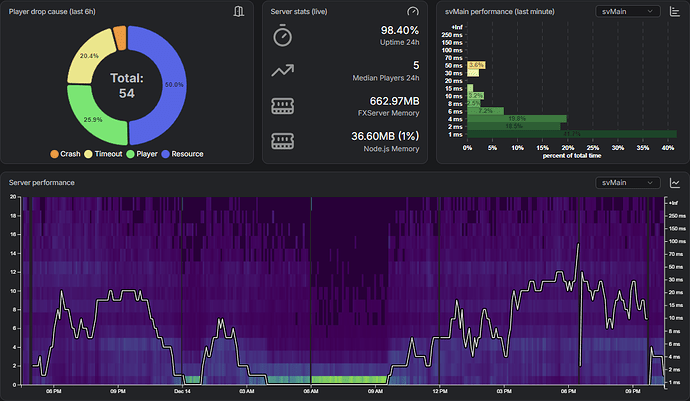The width and height of the screenshot is (690, 401).
Task: Click the line chart icon in Server performance
Action: pos(675,183)
